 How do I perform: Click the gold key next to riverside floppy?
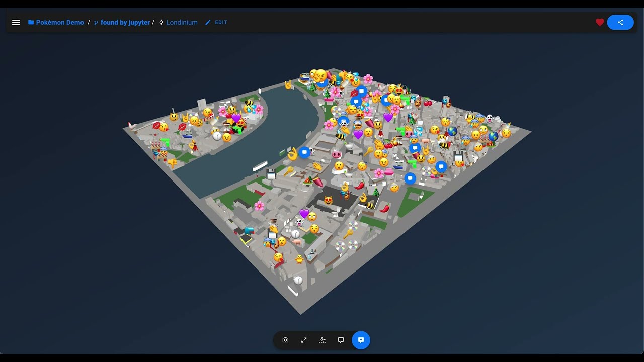288,171
